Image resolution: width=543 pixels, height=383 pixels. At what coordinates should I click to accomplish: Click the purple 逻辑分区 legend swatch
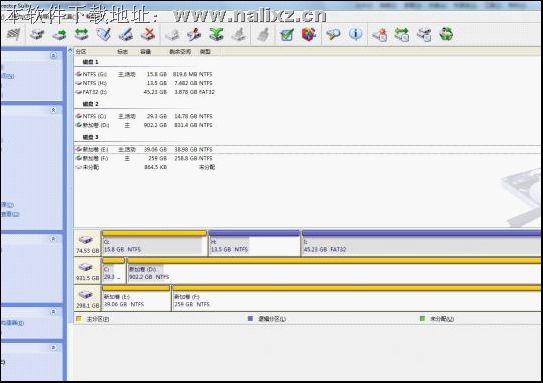click(x=250, y=319)
